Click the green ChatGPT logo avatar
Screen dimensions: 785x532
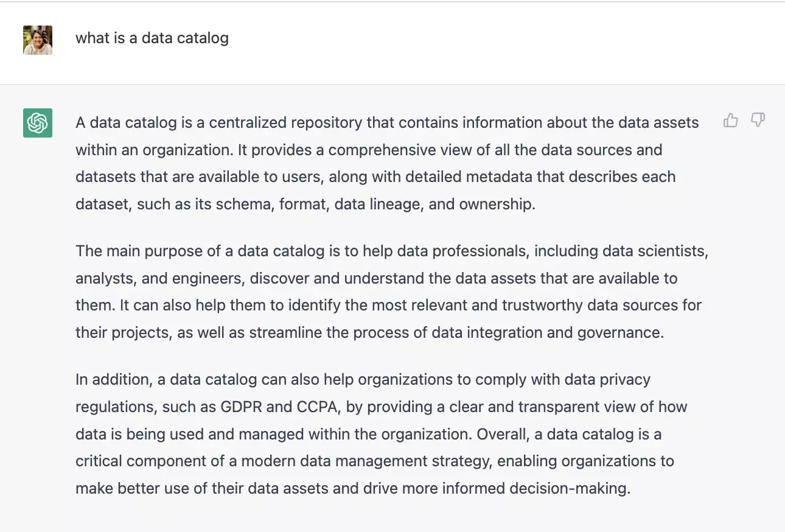point(38,123)
